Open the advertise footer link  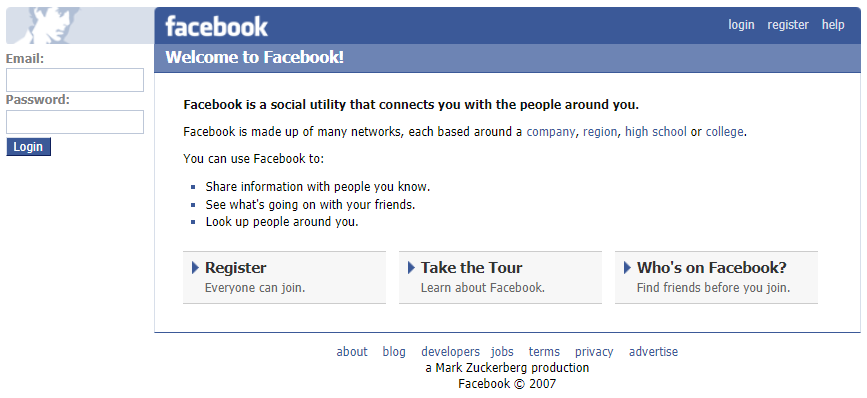653,352
